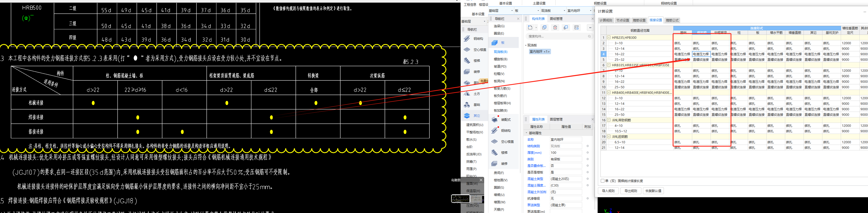Switch to the 图层管理 tab
The image size is (868, 213).
click(x=556, y=119)
